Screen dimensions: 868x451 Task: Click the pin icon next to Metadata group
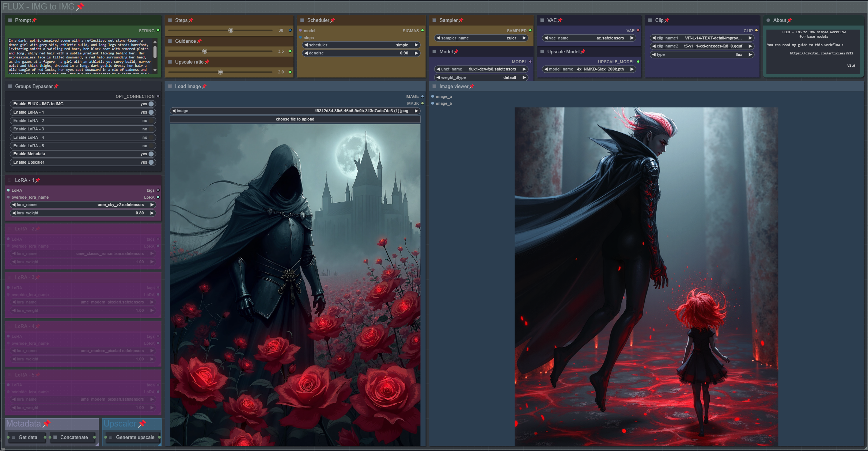click(x=46, y=424)
